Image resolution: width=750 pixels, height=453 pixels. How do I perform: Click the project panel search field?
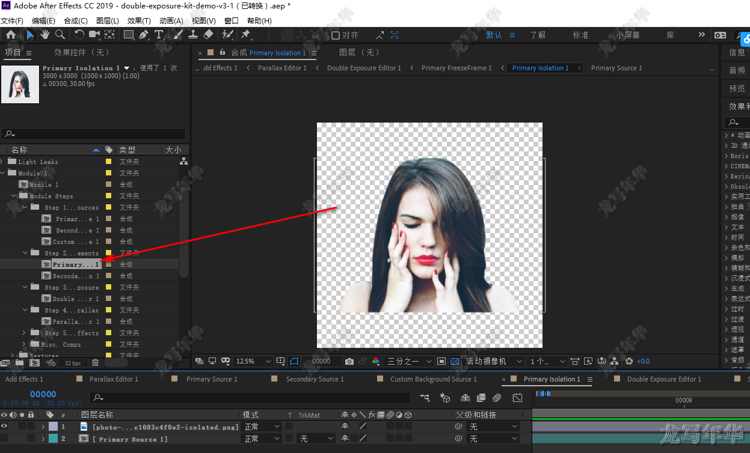click(x=93, y=133)
